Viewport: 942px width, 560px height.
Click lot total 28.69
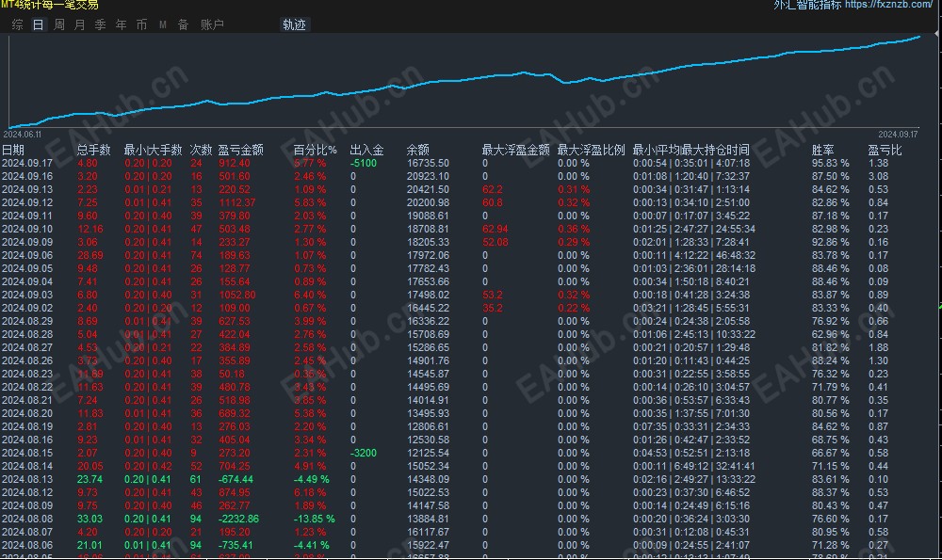(x=90, y=256)
